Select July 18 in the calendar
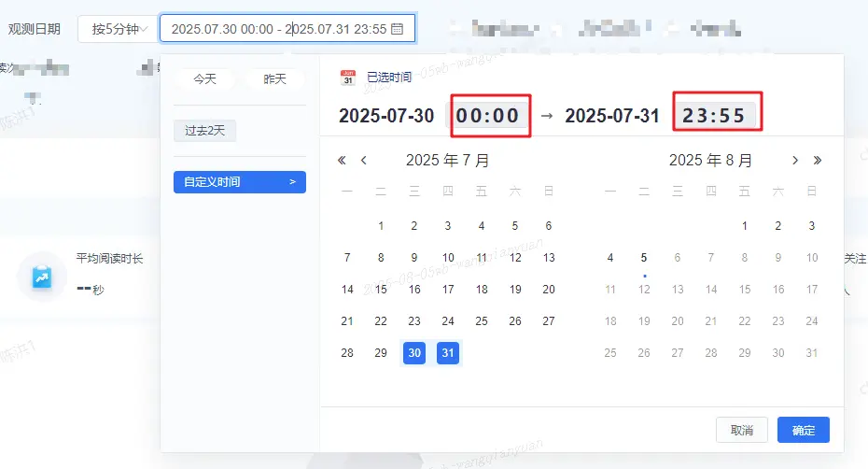Screen dimensions: 868x469 point(482,290)
